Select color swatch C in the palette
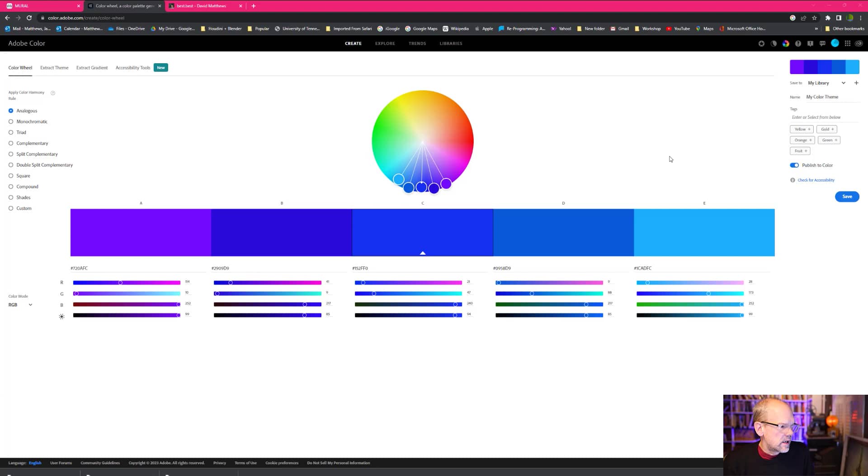Screen dimensions: 868x476 tap(422, 232)
